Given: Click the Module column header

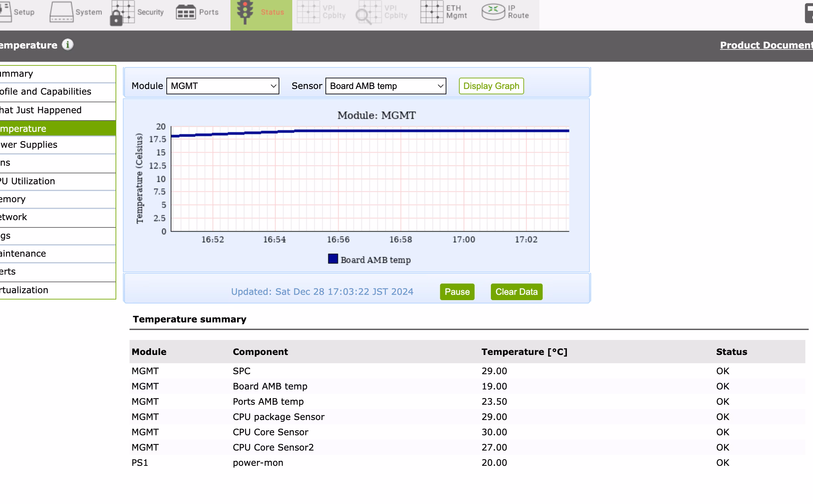Looking at the screenshot, I should click(149, 352).
